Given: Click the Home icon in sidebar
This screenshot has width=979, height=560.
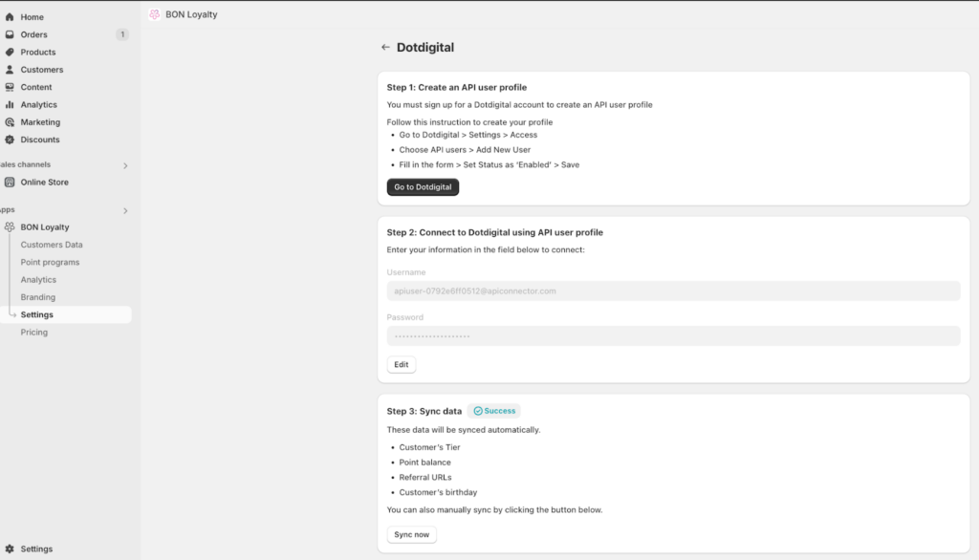Looking at the screenshot, I should 10,17.
